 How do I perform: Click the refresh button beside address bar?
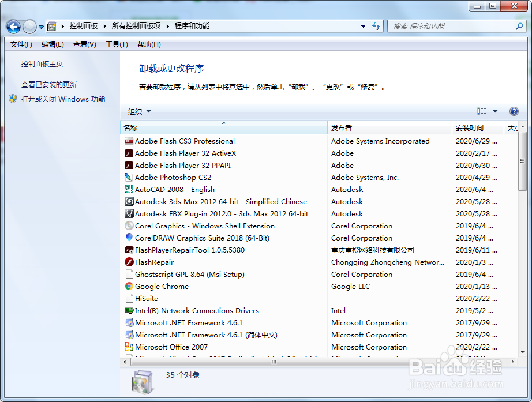point(376,26)
